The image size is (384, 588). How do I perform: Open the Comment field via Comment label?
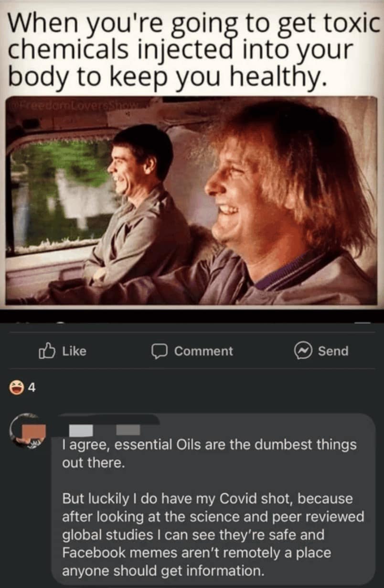pos(203,351)
